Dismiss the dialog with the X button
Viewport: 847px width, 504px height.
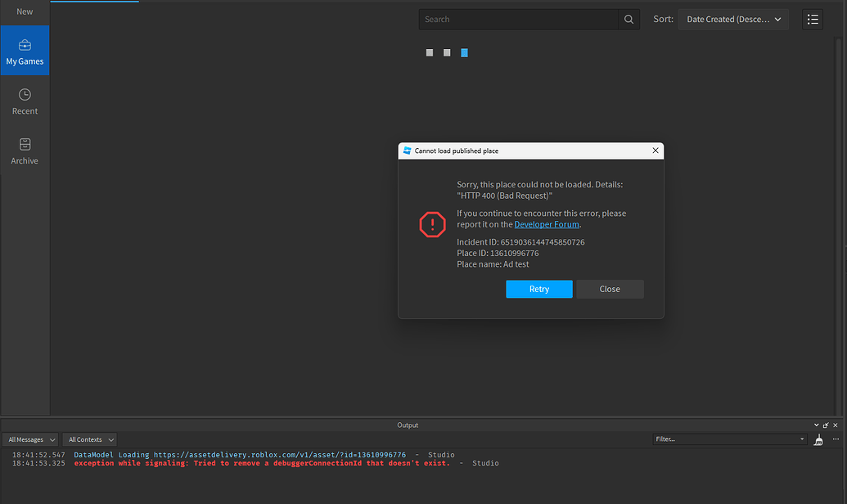click(x=656, y=151)
